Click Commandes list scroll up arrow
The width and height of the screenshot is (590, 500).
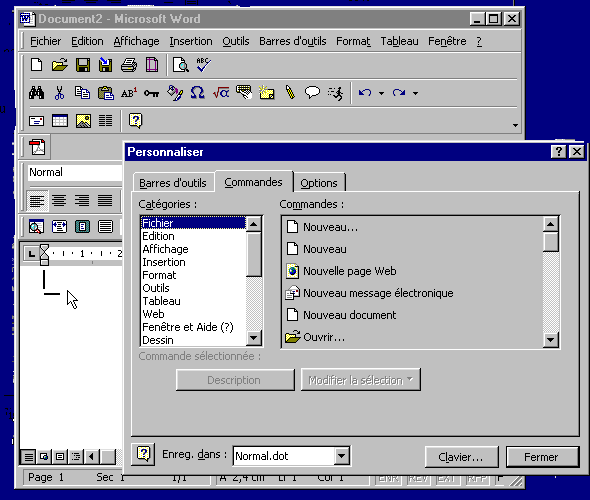pyautogui.click(x=550, y=225)
